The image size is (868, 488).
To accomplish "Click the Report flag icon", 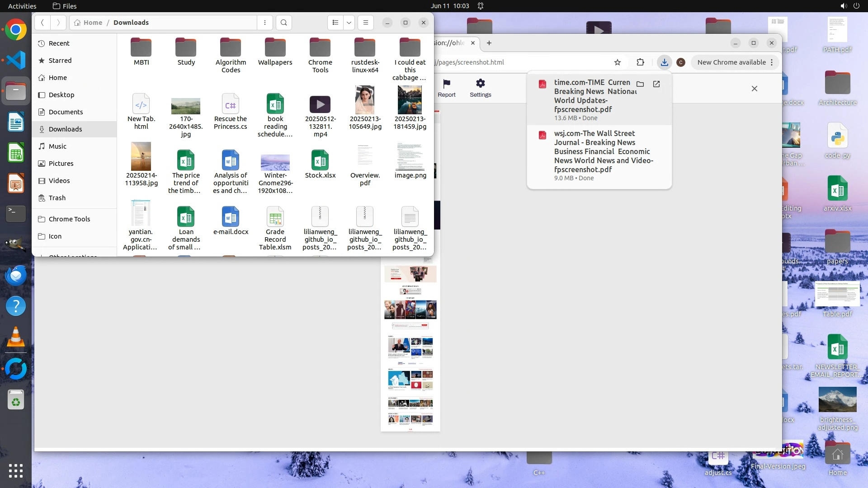I will 446,87.
